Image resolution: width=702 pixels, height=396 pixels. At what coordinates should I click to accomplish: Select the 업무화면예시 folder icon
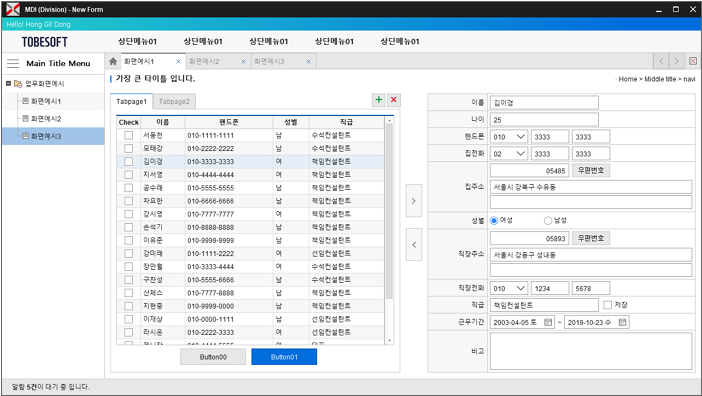point(18,84)
